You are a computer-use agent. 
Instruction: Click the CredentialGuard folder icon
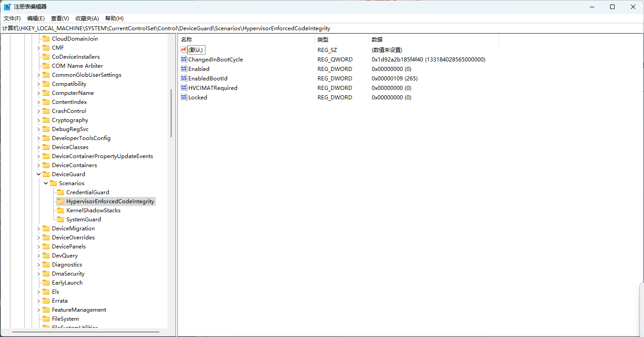[61, 192]
